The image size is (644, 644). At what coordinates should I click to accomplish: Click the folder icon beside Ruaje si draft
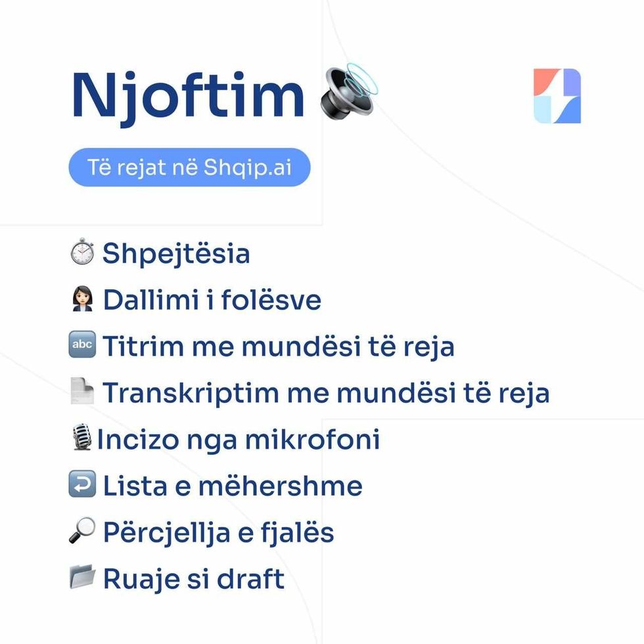tap(82, 578)
